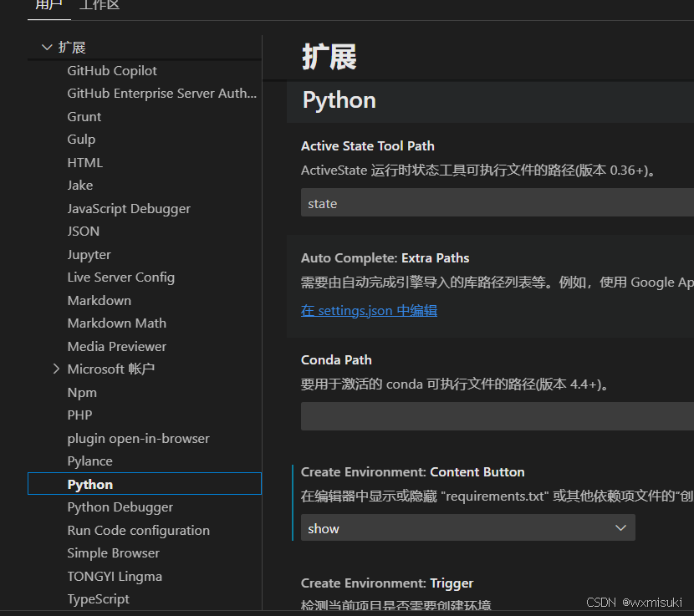Open the Simple Browser settings

[113, 552]
